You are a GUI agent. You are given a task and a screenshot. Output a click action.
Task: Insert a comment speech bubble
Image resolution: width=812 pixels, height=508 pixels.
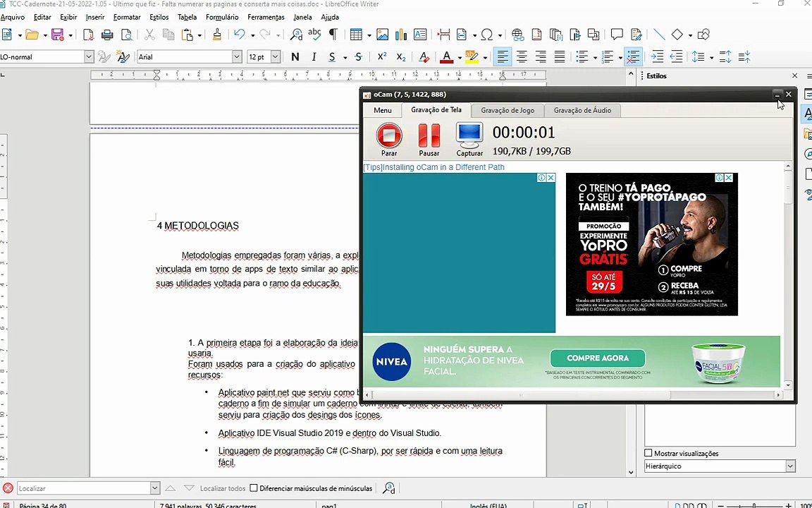(616, 35)
